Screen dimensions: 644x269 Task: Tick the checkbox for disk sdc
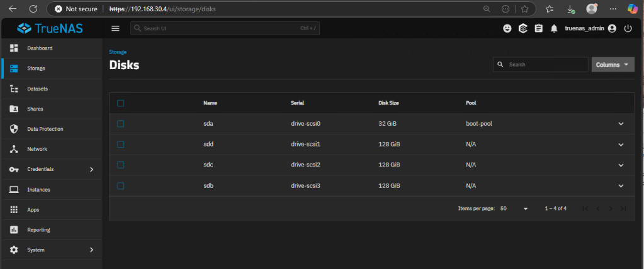[121, 165]
